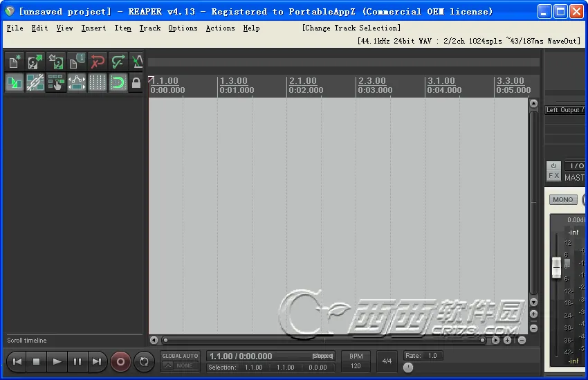Click horizontal zoom in plus button
Viewport: 588px width, 380px height.
click(x=507, y=341)
